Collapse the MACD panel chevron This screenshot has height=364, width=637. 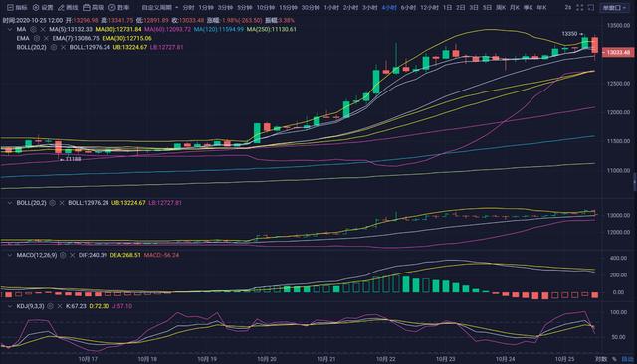(10, 255)
